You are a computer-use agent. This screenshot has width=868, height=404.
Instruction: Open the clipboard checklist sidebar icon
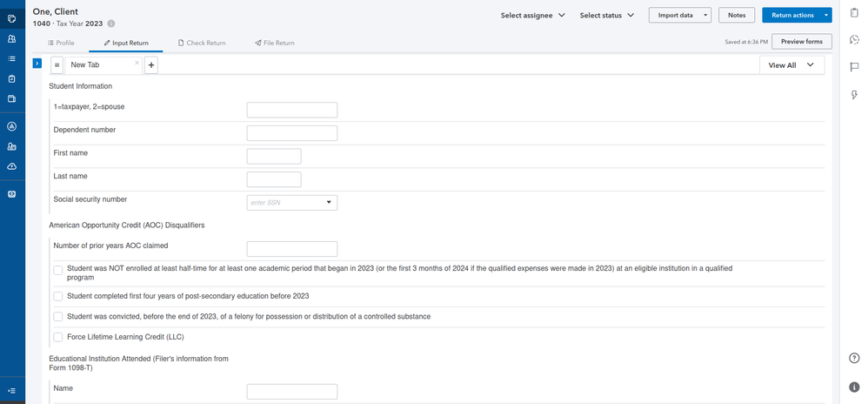pos(11,78)
